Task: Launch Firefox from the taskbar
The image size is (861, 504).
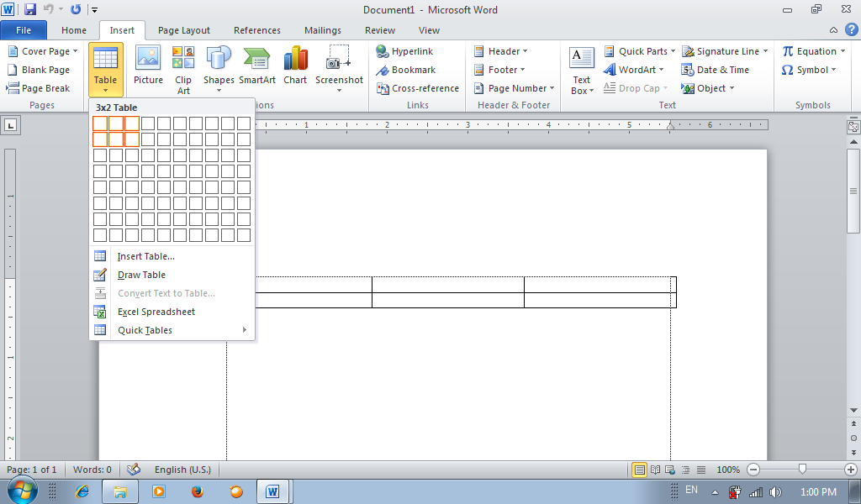Action: 197,491
